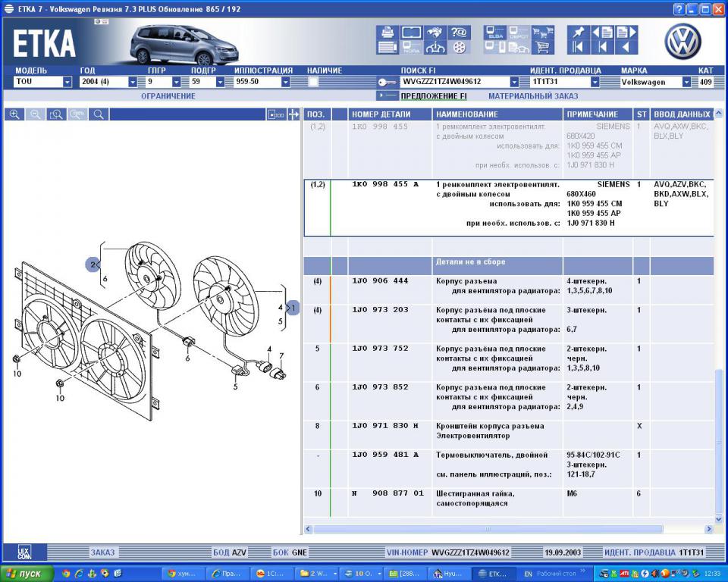Click the Volkswagen logo
This screenshot has height=582, width=728.
pos(682,42)
